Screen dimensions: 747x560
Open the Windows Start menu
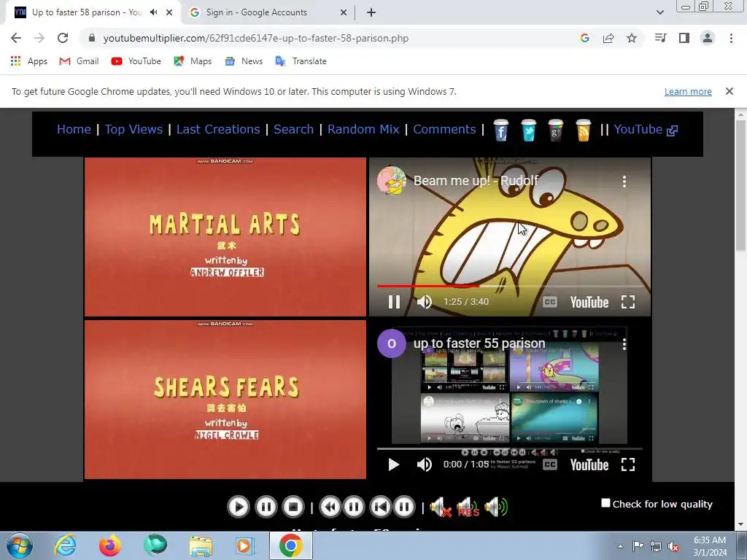(x=20, y=545)
